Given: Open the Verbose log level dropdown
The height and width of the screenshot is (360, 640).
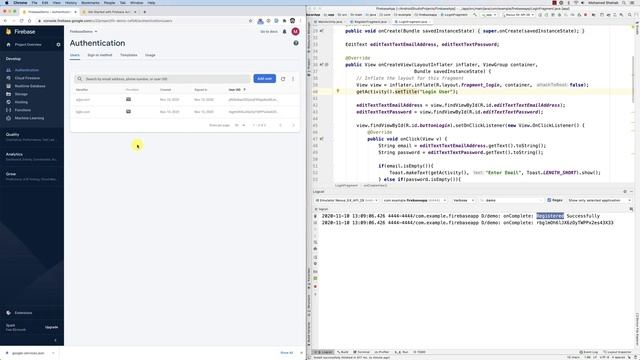Looking at the screenshot, I should (463, 200).
